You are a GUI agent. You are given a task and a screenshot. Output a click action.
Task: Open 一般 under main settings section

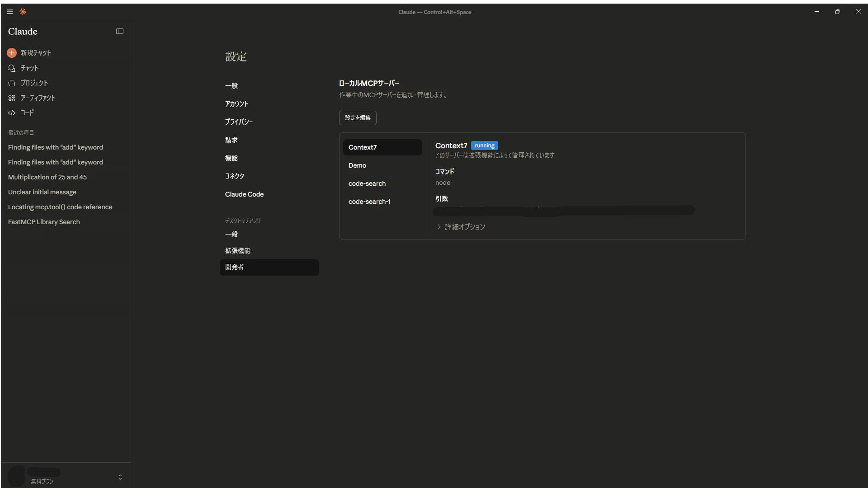click(269, 85)
